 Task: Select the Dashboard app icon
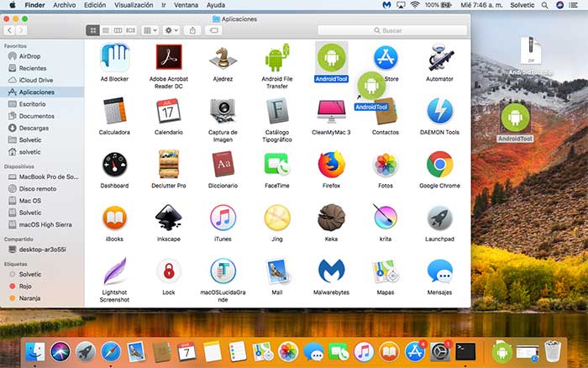[x=115, y=165]
